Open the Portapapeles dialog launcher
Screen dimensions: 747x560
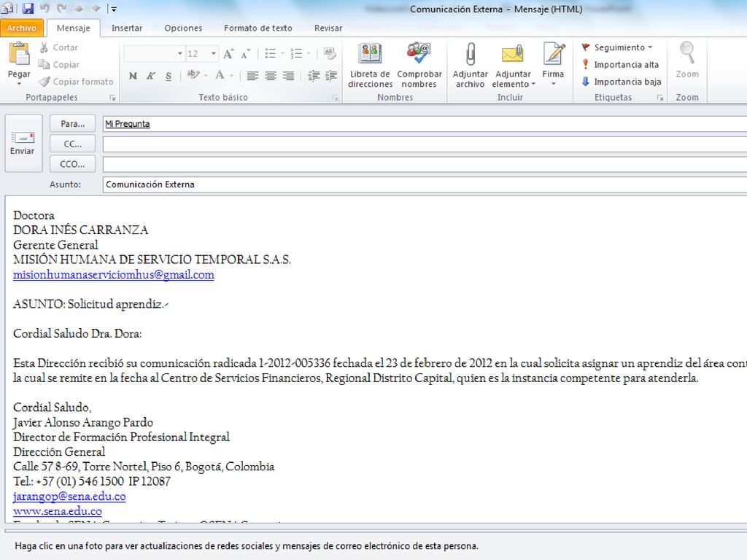(x=112, y=98)
